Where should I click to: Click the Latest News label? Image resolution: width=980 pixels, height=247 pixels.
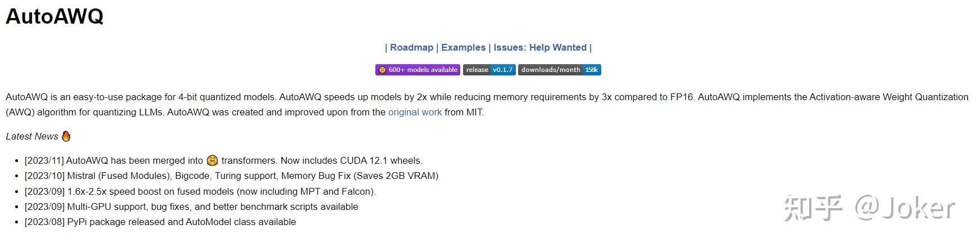(32, 136)
